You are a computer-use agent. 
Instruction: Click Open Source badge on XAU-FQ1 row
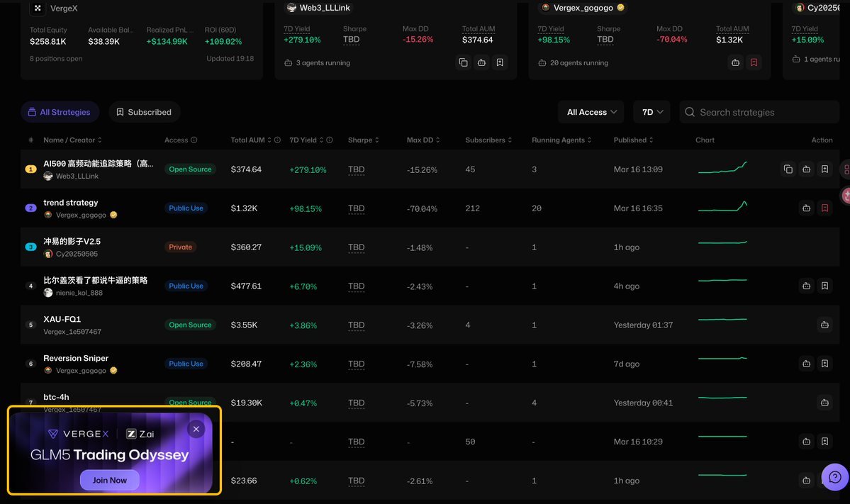(x=190, y=325)
